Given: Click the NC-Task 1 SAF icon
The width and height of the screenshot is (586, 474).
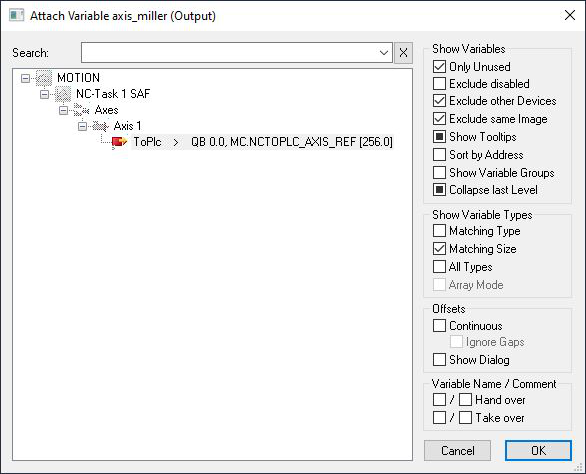Looking at the screenshot, I should click(63, 94).
